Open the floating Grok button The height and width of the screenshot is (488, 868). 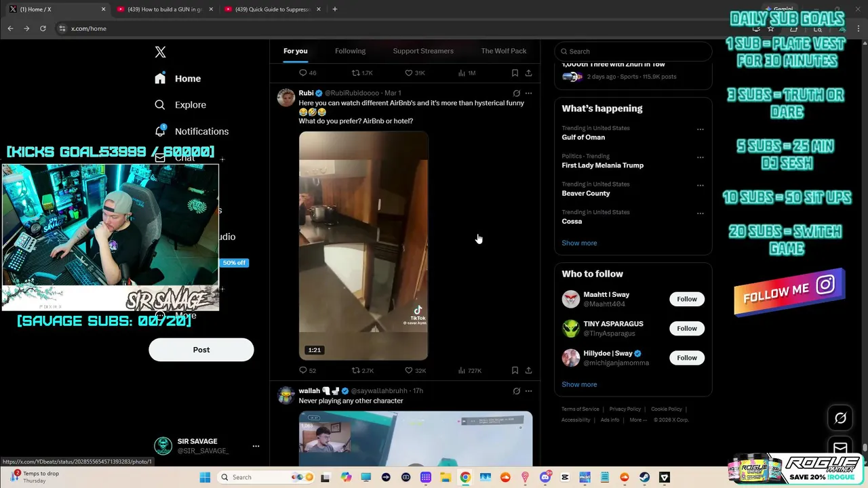tap(840, 418)
